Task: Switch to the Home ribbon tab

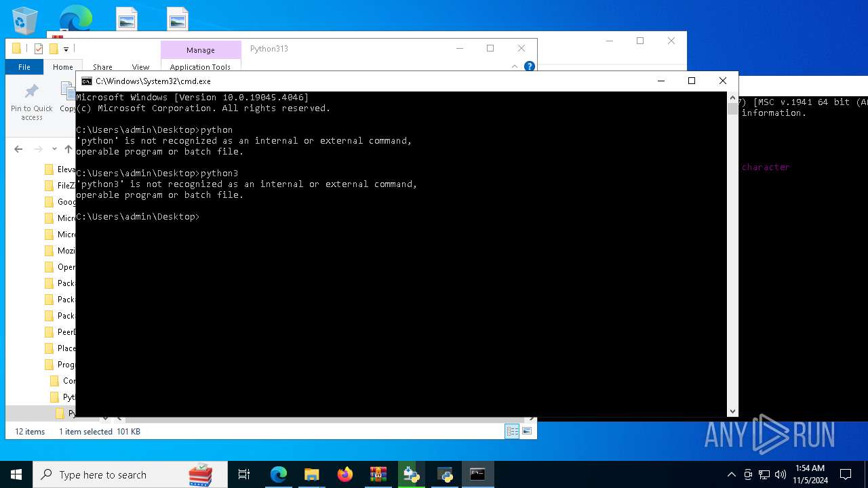Action: click(x=62, y=67)
